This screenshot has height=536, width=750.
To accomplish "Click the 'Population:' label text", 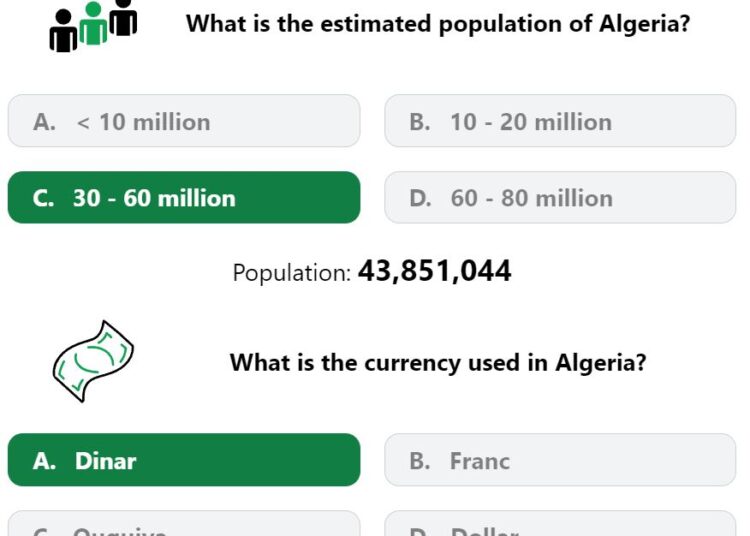I will 292,273.
